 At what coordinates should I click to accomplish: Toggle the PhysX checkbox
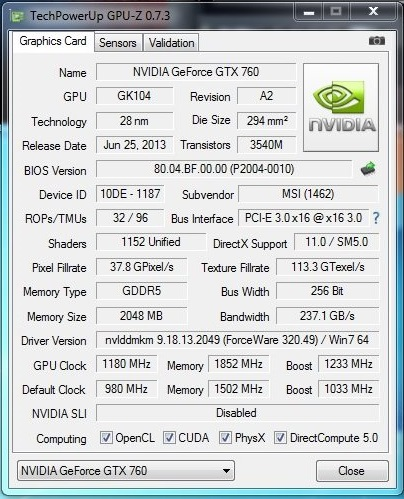(x=225, y=438)
